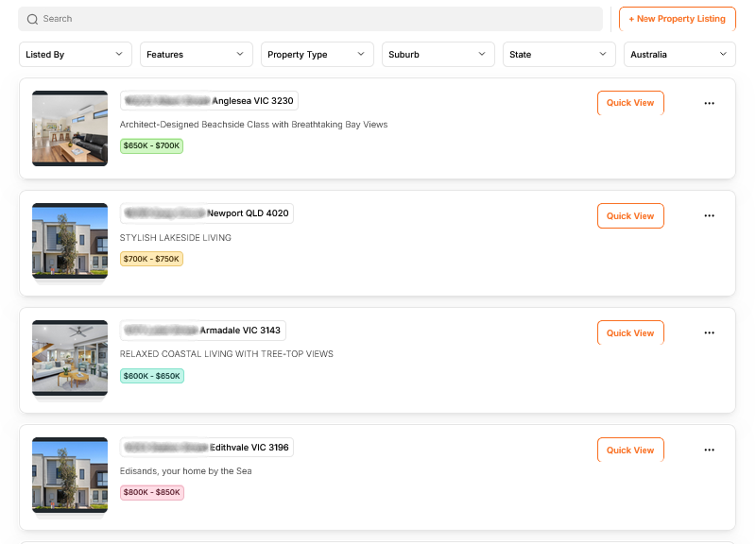This screenshot has height=544, width=756.
Task: Click New Property Listing button
Action: pos(677,19)
